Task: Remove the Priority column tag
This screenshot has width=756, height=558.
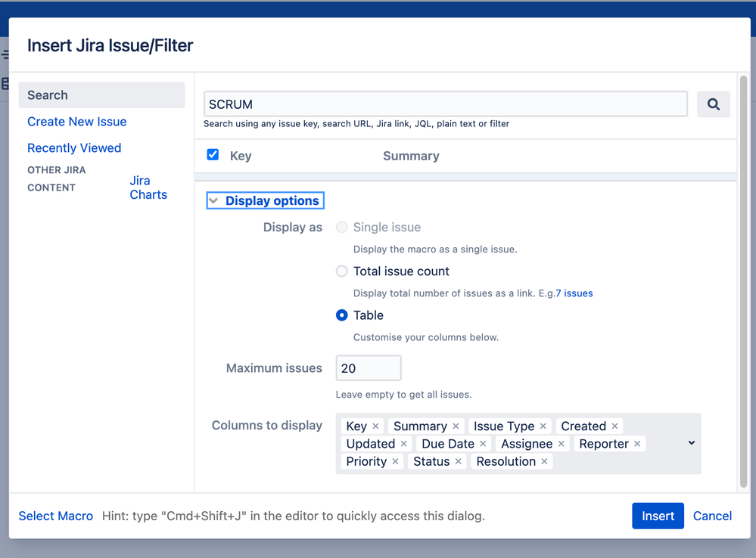Action: [395, 461]
